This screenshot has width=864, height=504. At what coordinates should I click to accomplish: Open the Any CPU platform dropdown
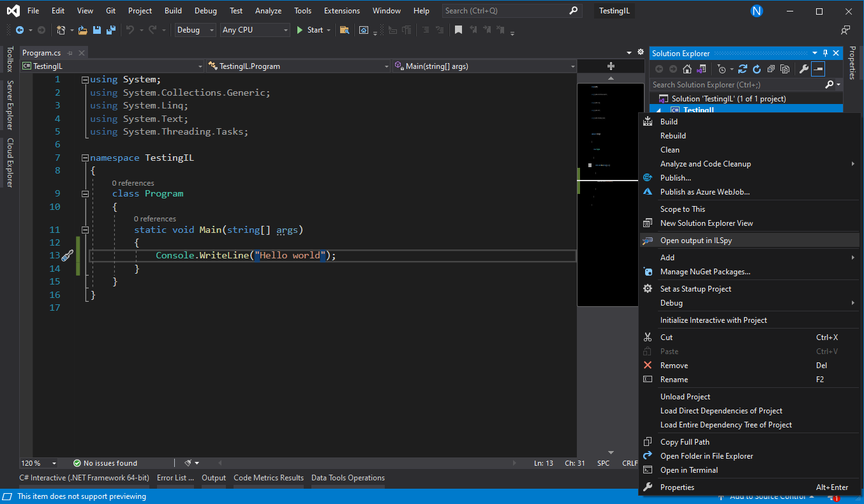[255, 30]
